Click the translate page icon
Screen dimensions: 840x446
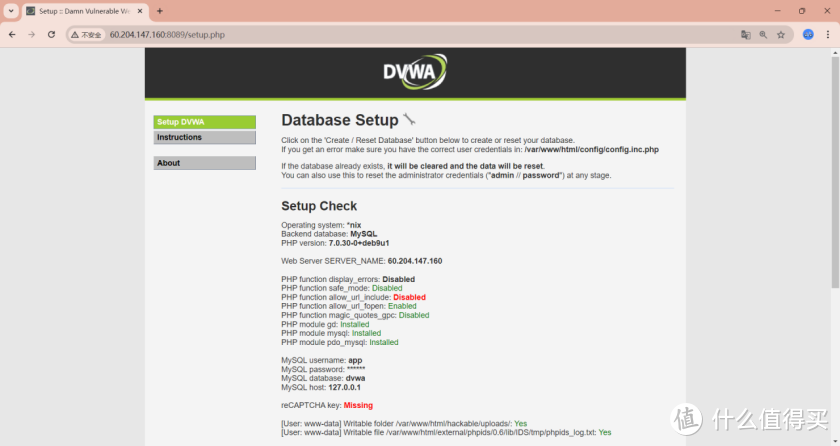[x=745, y=34]
